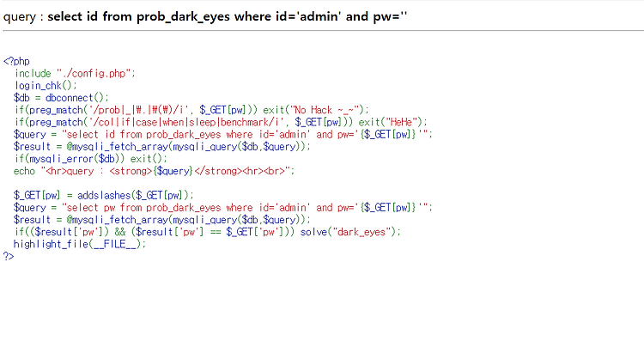Click the preg_match line with "HeHe"
The width and height of the screenshot is (644, 341).
pyautogui.click(x=221, y=122)
